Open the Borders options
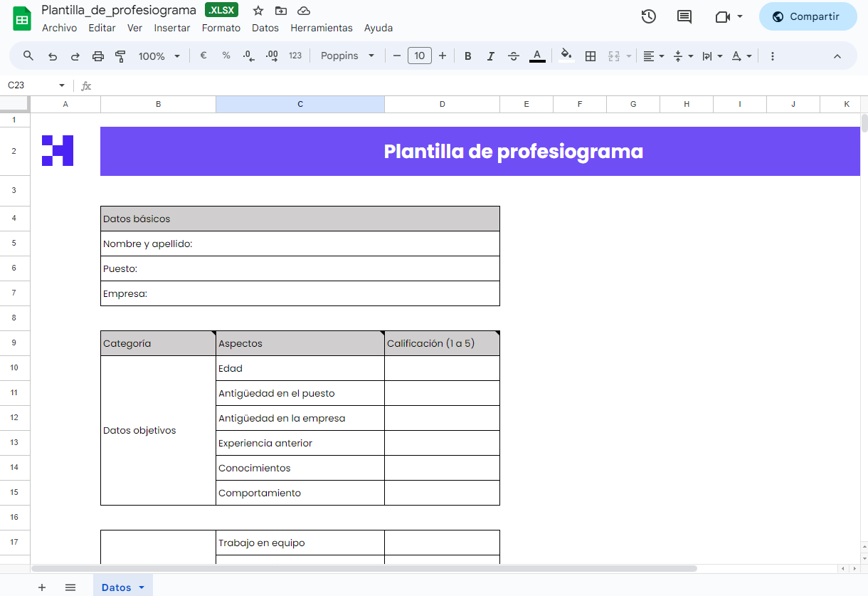 tap(591, 56)
